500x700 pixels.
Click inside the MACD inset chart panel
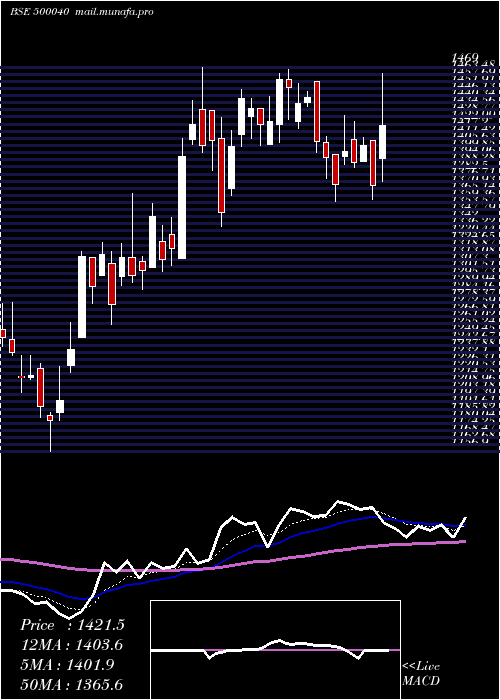click(x=275, y=650)
